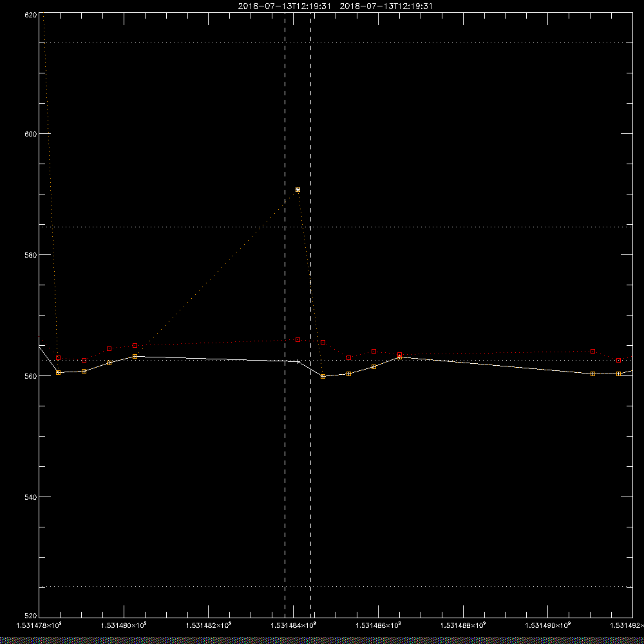This screenshot has height=644, width=644.
Task: Click the 1.531484×10⁹ x-axis label
Action: 294,625
